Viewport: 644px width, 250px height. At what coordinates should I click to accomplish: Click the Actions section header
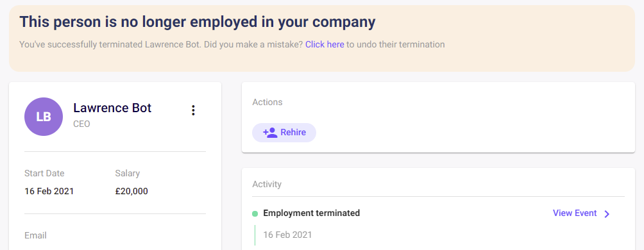[x=267, y=102]
